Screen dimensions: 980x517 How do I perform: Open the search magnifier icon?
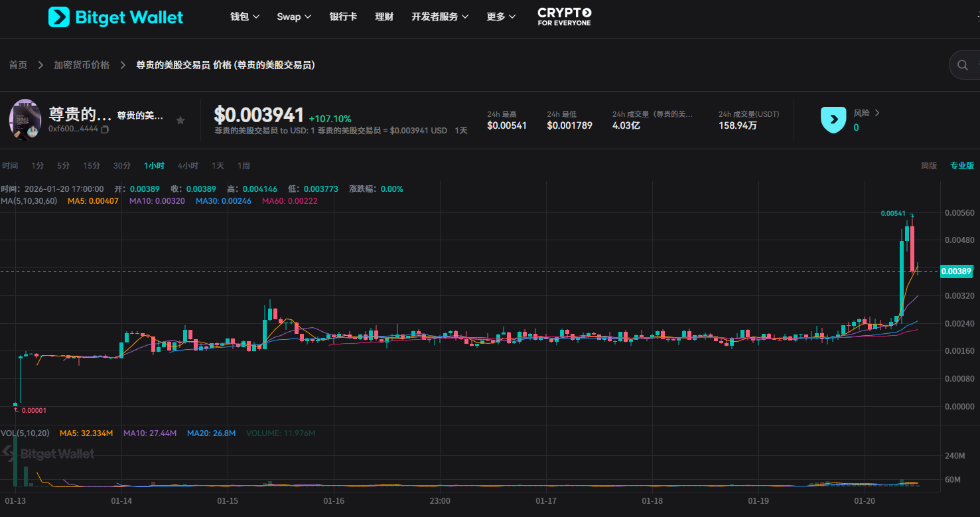point(963,64)
